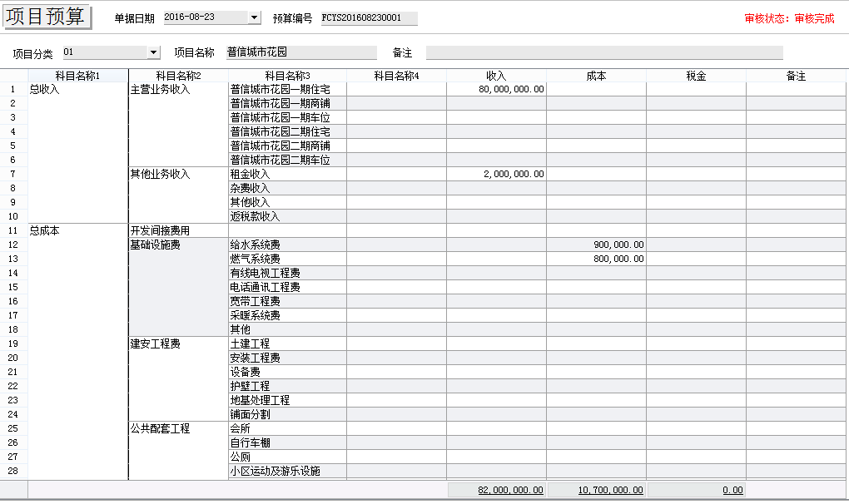Click the 项目预算 title button
The height and width of the screenshot is (504, 849).
click(x=47, y=17)
